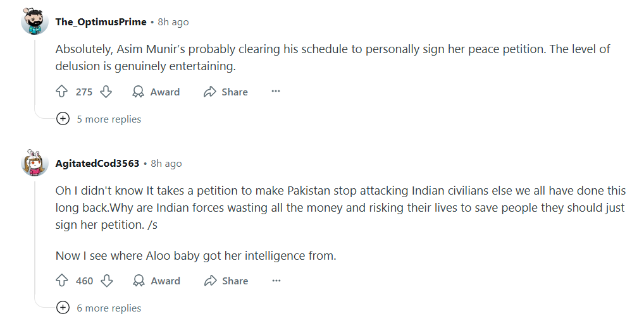Open AgitatedCod3563 username profile link

point(97,163)
